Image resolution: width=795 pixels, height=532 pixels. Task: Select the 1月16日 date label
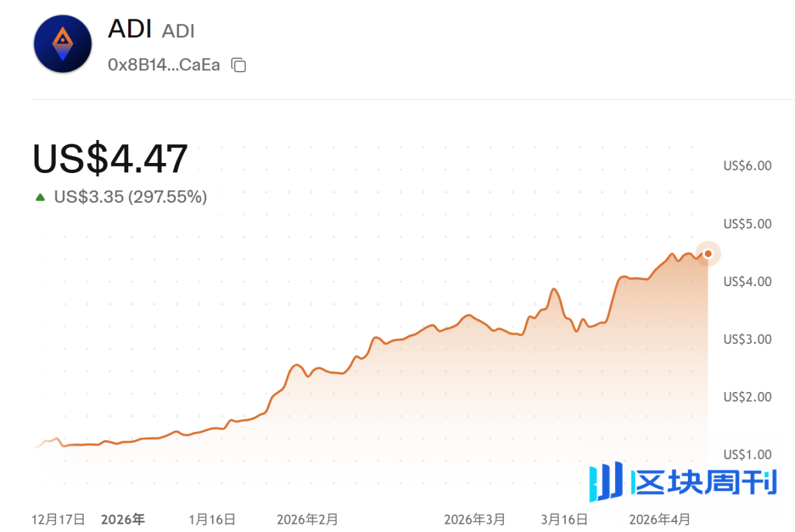[212, 520]
